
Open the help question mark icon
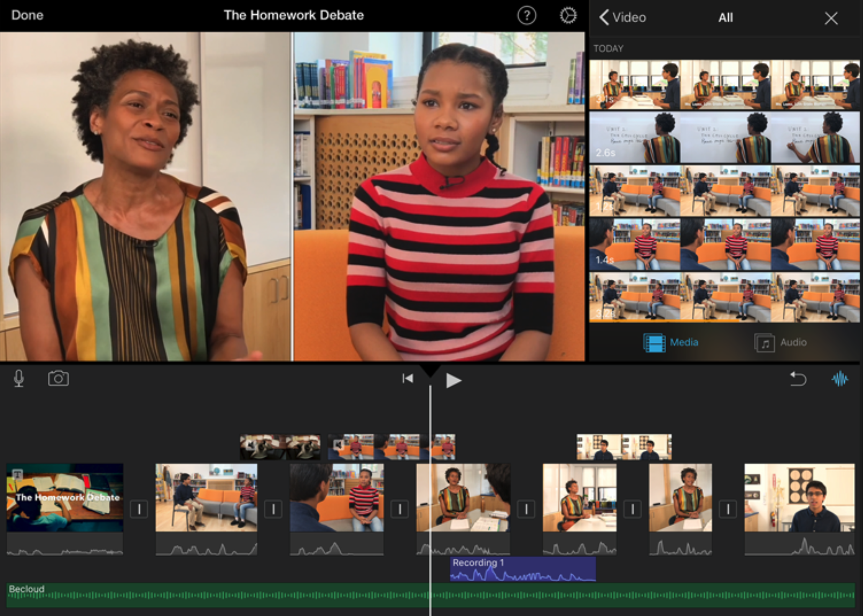(527, 16)
